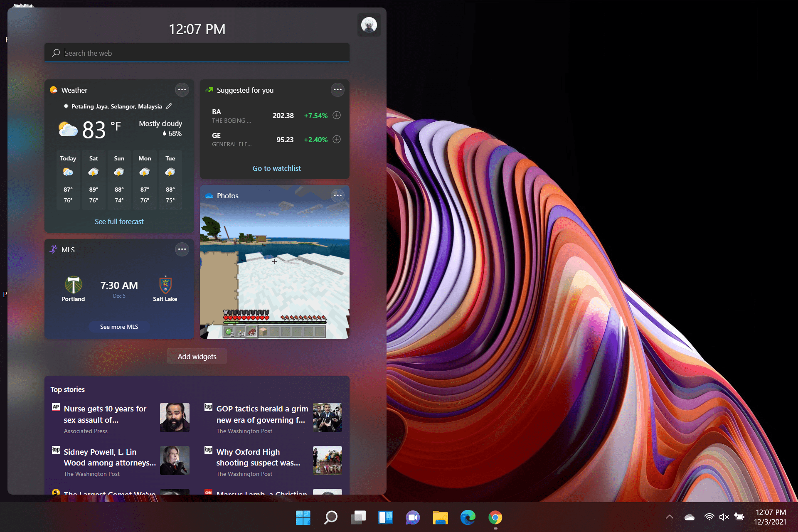The width and height of the screenshot is (798, 532).
Task: Click the profile avatar in widgets panel
Action: (x=369, y=25)
